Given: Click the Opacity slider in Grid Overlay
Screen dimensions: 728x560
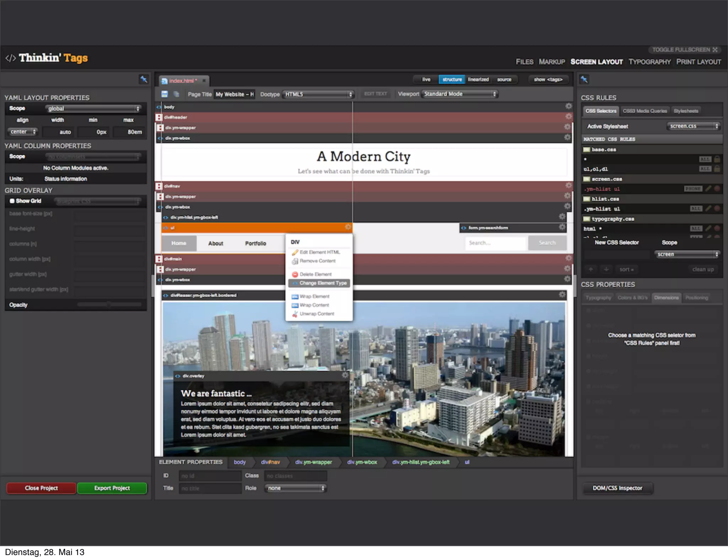Looking at the screenshot, I should click(109, 305).
